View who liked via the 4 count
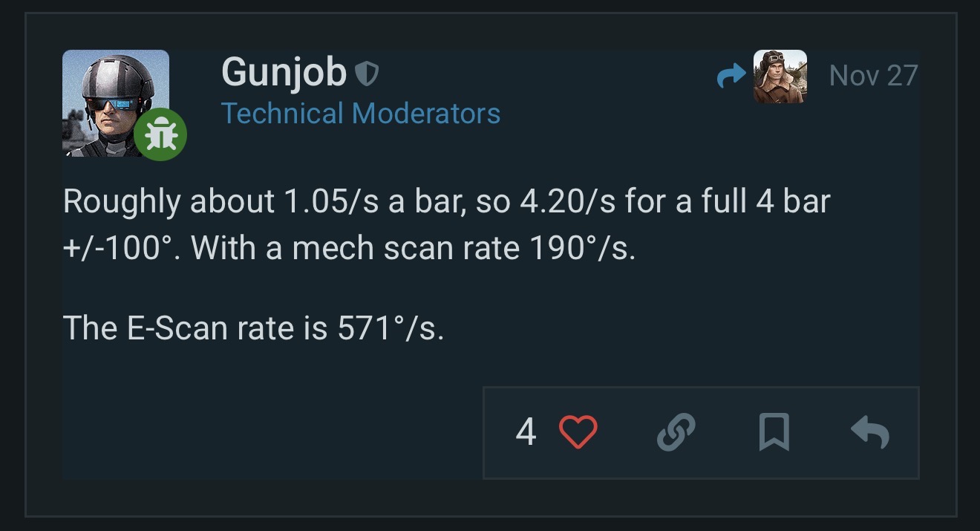Screen dimensions: 980x531 (526, 432)
